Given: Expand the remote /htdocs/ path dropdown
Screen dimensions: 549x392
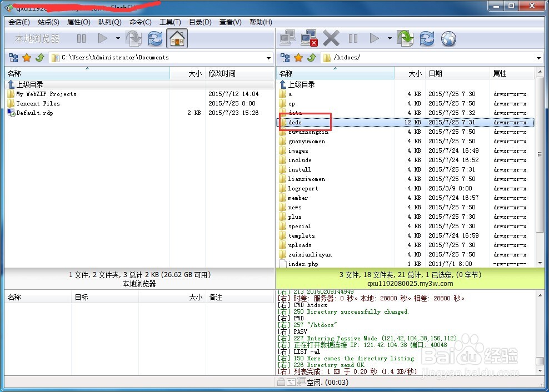Looking at the screenshot, I should [539, 58].
